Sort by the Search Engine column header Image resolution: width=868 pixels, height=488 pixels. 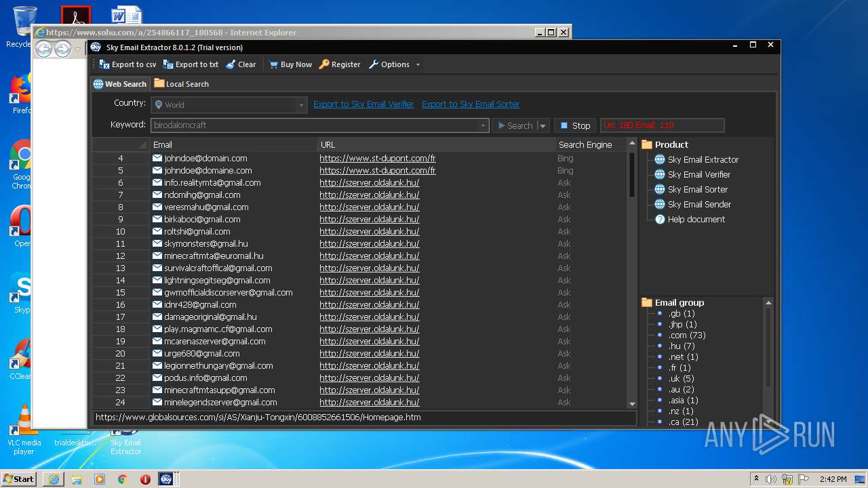pyautogui.click(x=590, y=144)
